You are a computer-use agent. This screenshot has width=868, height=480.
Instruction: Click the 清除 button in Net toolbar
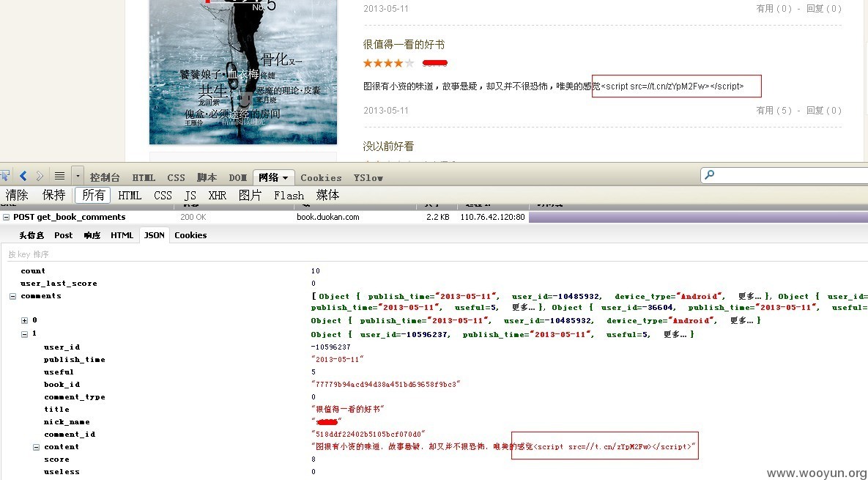[17, 195]
